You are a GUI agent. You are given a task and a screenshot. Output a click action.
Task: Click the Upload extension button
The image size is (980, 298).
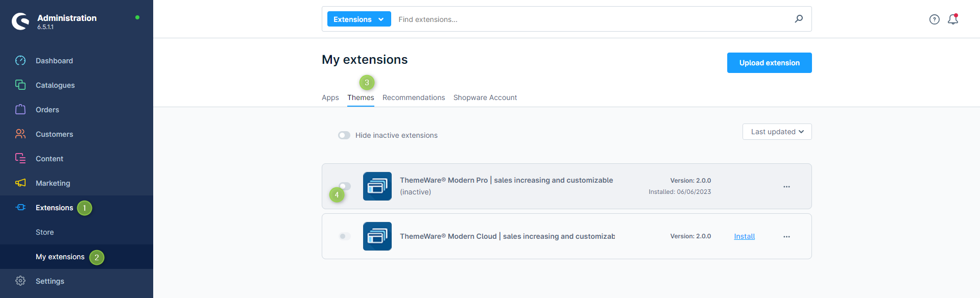pos(769,63)
